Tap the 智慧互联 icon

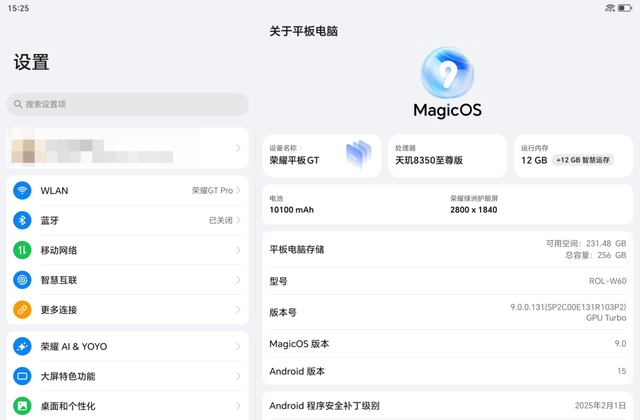[x=22, y=280]
